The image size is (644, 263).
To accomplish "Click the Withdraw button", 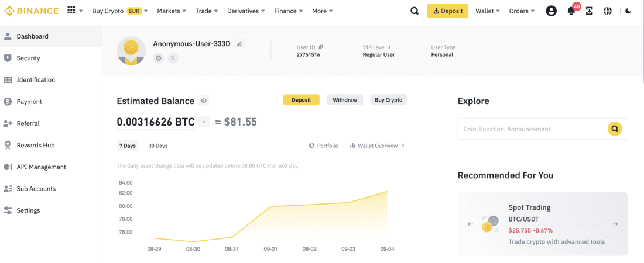I will 345,100.
